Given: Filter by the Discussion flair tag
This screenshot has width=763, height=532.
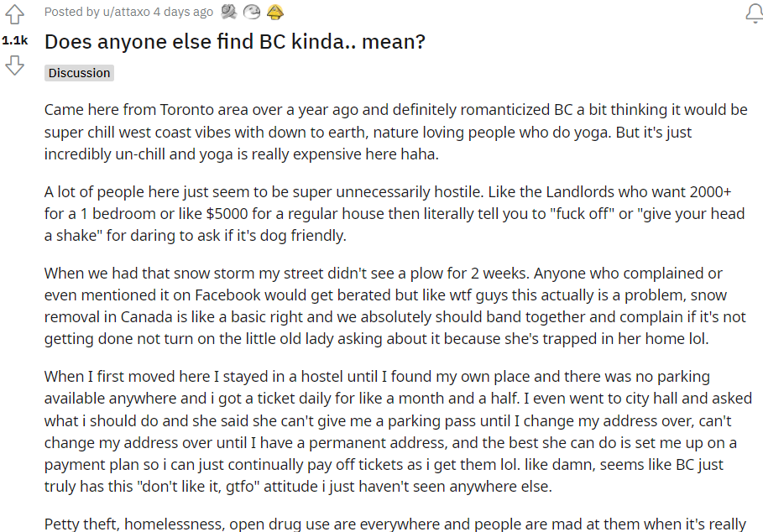Looking at the screenshot, I should pyautogui.click(x=79, y=73).
